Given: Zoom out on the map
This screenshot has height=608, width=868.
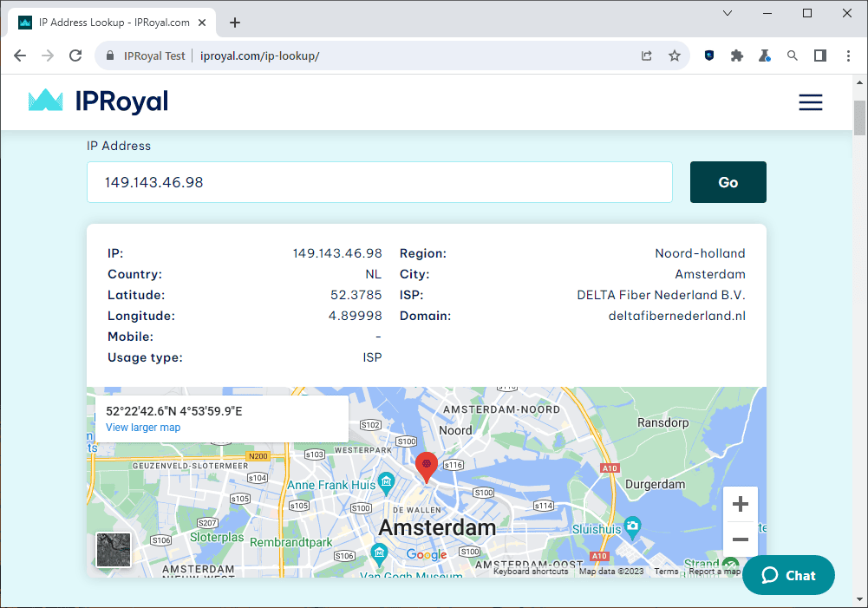Looking at the screenshot, I should [741, 539].
